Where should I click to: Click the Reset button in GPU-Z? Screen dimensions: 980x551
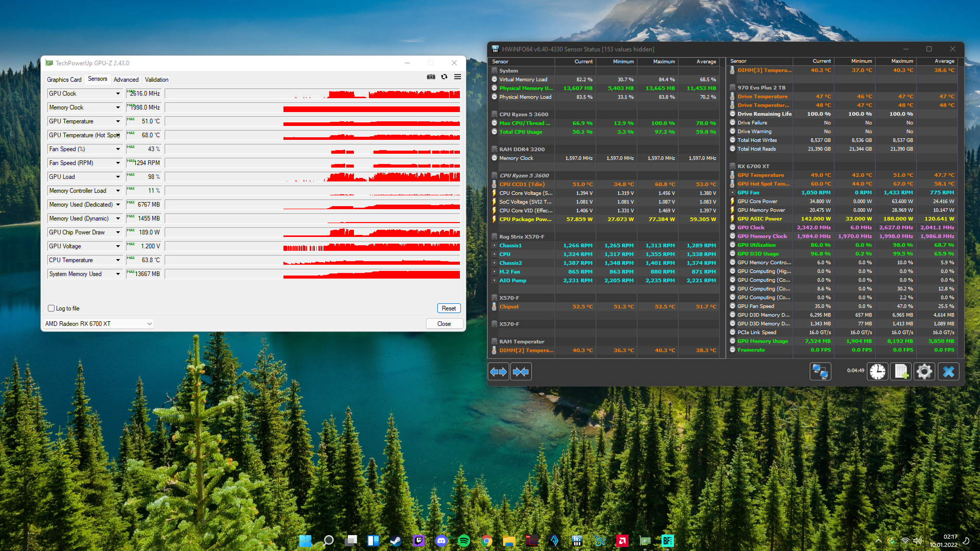[x=449, y=308]
